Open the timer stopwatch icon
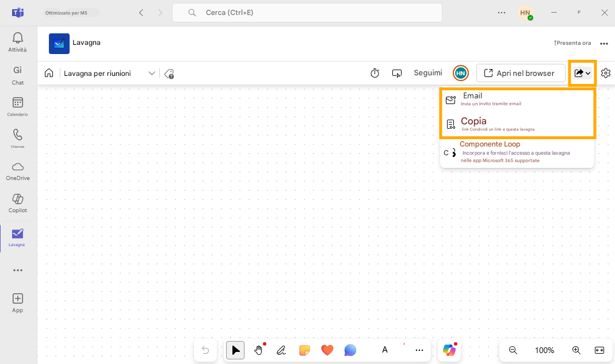 [375, 73]
